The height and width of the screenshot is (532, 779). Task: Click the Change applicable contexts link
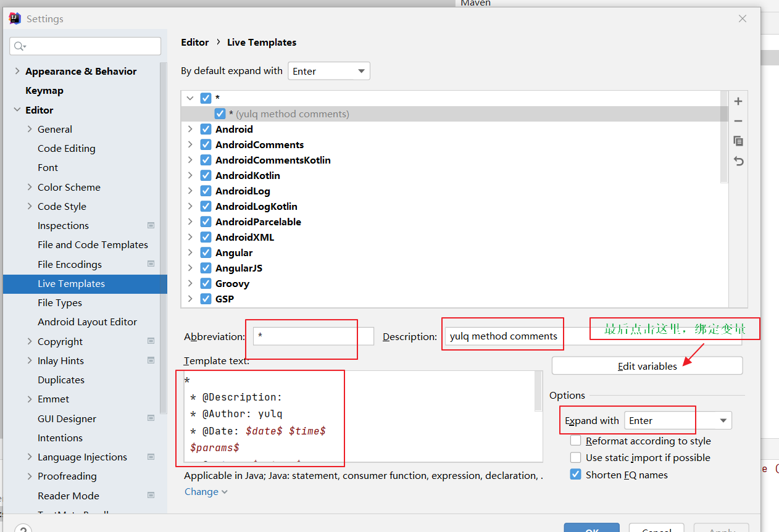pos(206,491)
